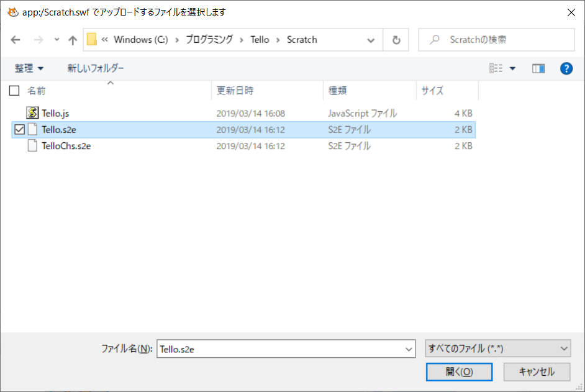Select the Tello.js file name

[x=55, y=113]
